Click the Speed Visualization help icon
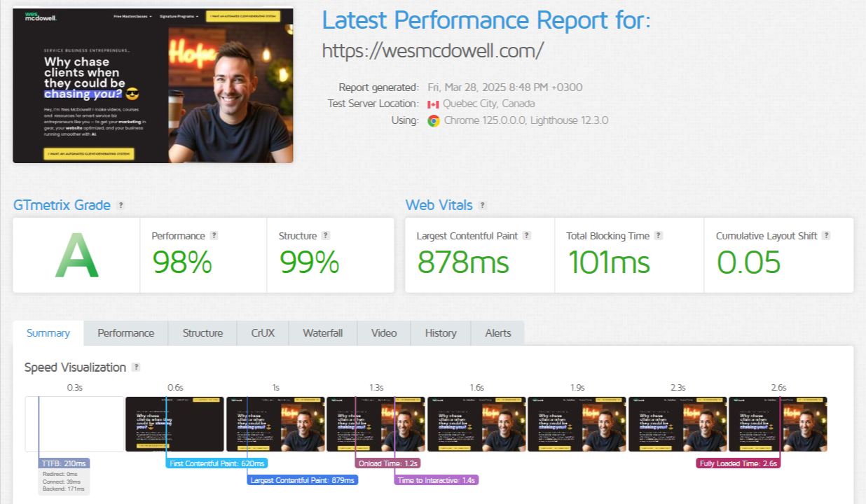The image size is (866, 504). pyautogui.click(x=136, y=367)
